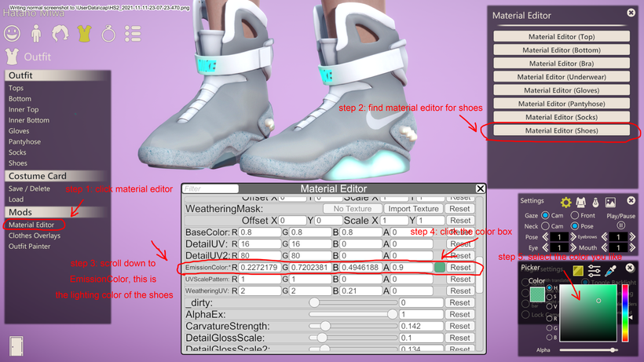Select the yellow gear icon in Settings
Image resolution: width=644 pixels, height=362 pixels.
(566, 202)
